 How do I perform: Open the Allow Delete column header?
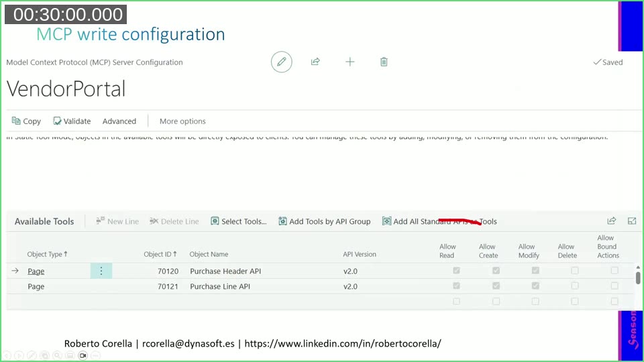click(x=568, y=251)
